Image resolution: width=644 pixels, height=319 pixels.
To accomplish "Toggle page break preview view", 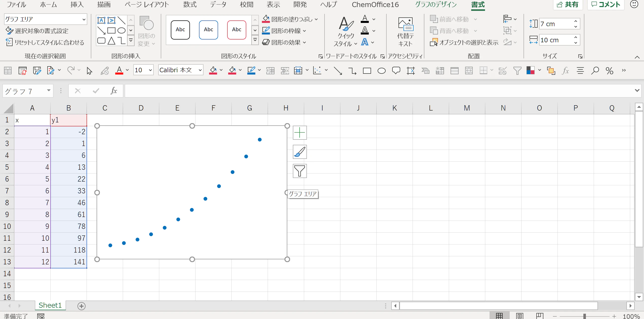I will [x=540, y=316].
